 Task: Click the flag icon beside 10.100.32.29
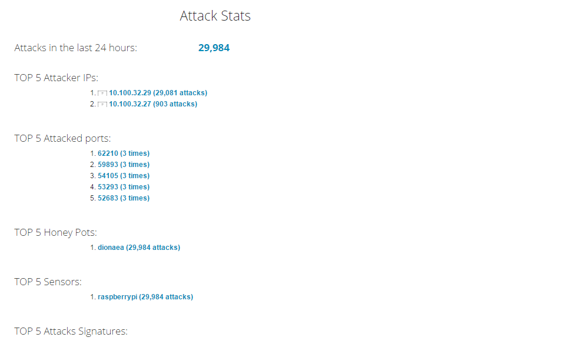(x=102, y=93)
